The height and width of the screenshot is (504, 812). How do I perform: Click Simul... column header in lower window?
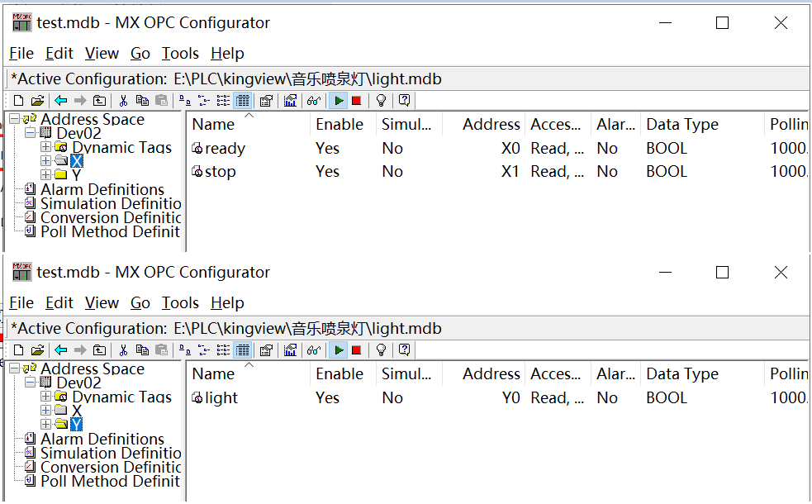[409, 374]
